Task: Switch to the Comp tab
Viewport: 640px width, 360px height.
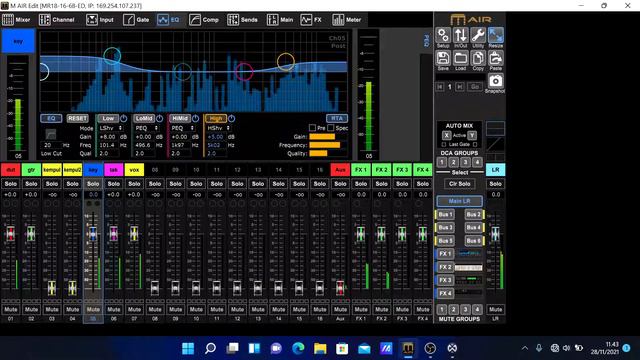Action: pos(204,20)
